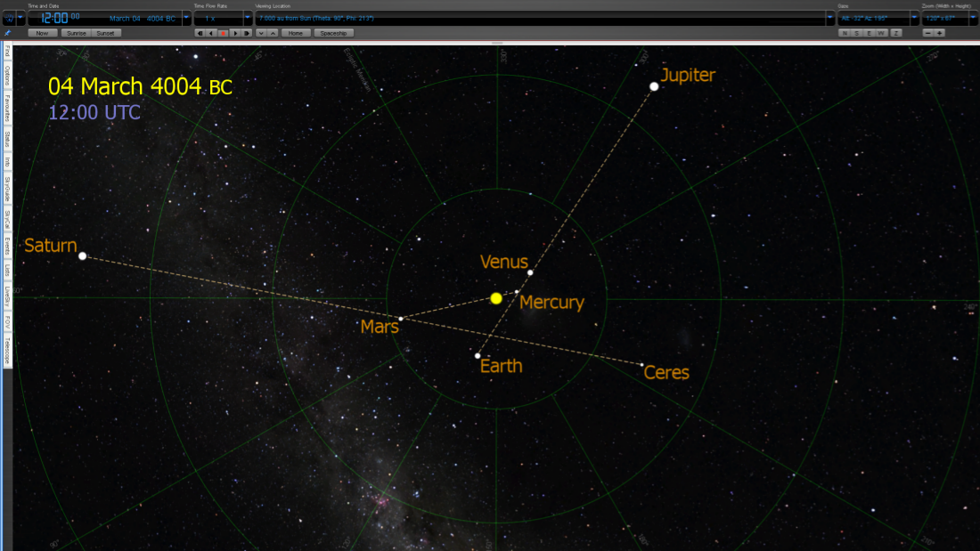The height and width of the screenshot is (551, 980).
Task: Run time backward
Action: [x=211, y=33]
